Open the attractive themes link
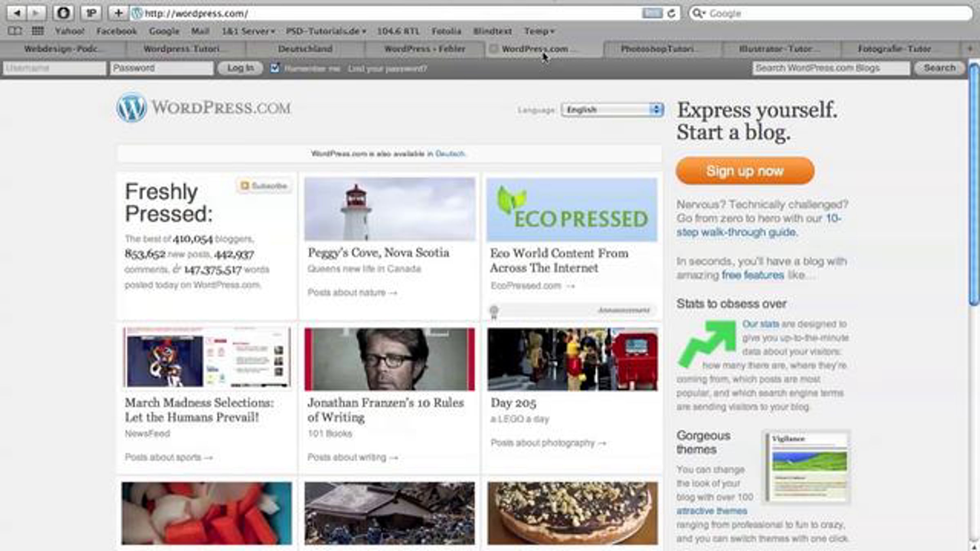The width and height of the screenshot is (980, 551). click(712, 511)
